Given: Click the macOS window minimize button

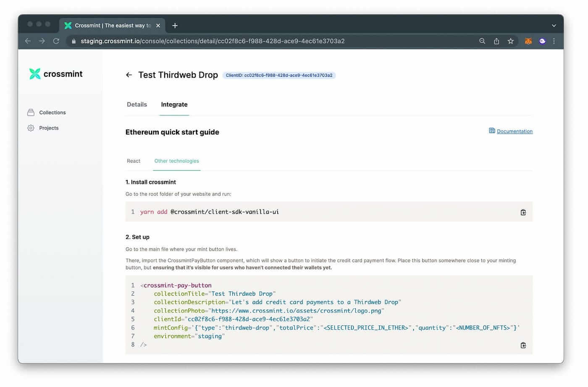Looking at the screenshot, I should pos(39,24).
